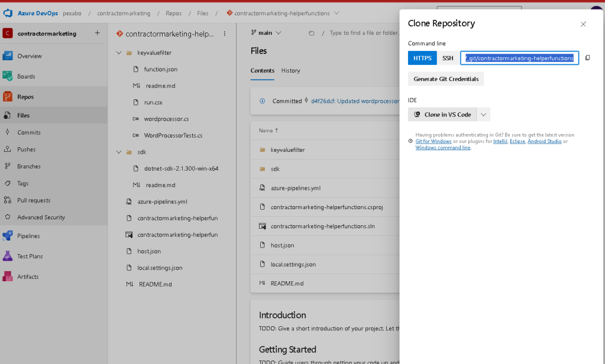Open the Android Studio plugin link
Image resolution: width=605 pixels, height=364 pixels.
point(545,141)
